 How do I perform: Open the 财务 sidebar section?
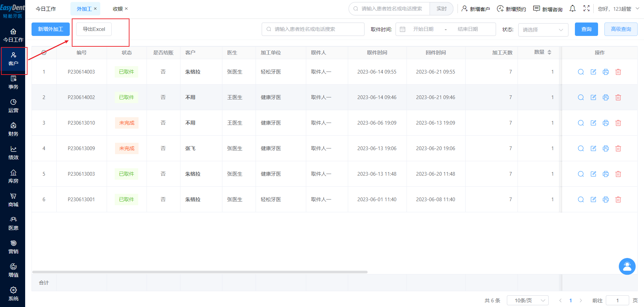click(x=13, y=129)
